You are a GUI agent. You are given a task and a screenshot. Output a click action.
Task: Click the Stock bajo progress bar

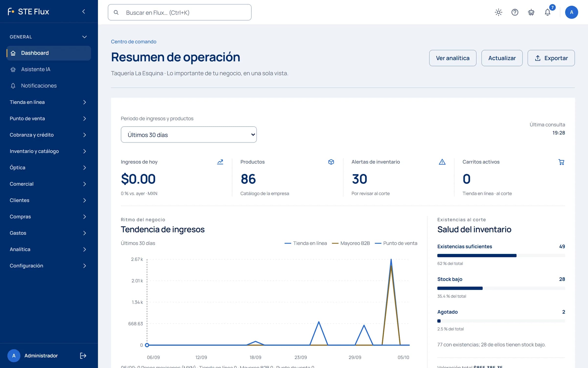[x=501, y=288]
